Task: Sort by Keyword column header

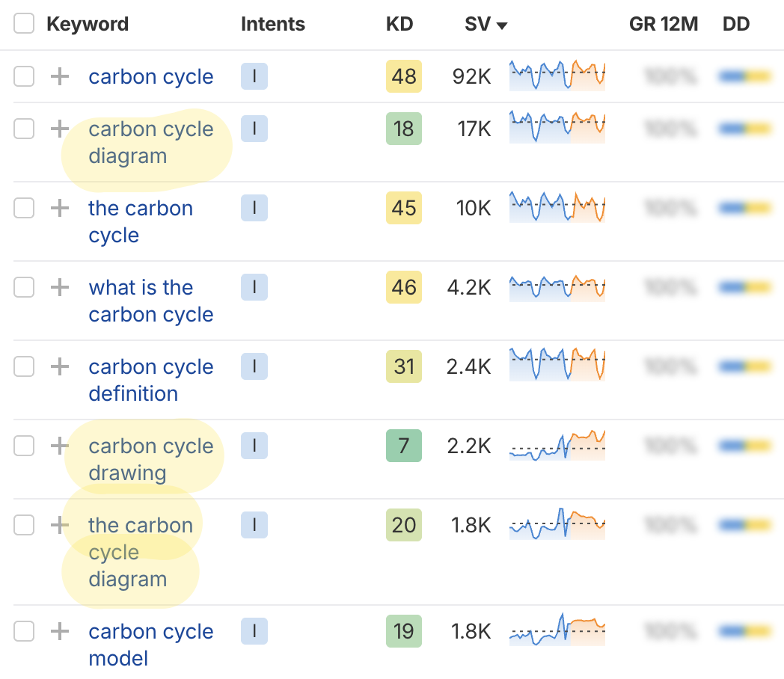Action: (88, 24)
